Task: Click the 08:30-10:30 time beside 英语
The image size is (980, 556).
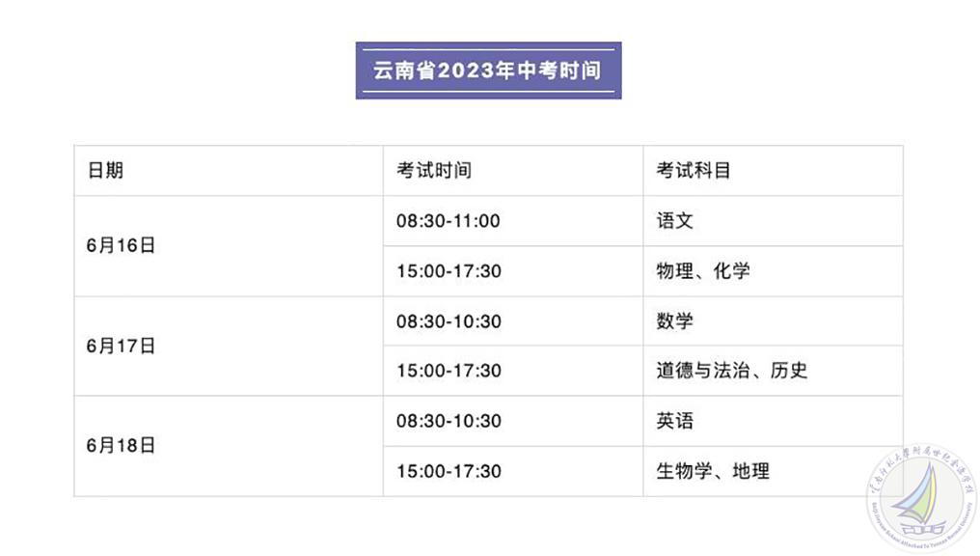Action: [449, 421]
